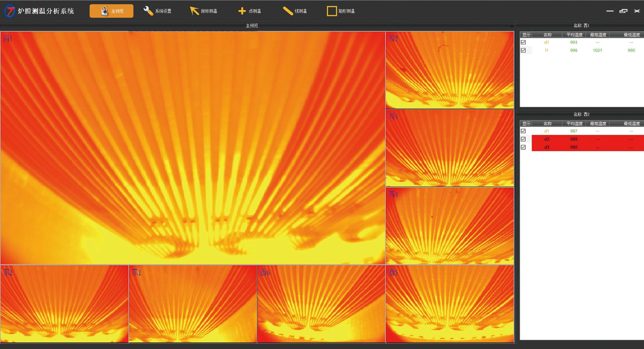Close the 主预览 panel with its small x

[x=512, y=26]
